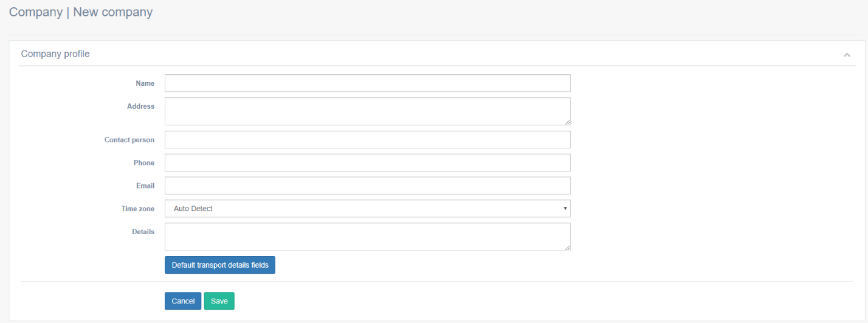
Task: Click the Contact person input field
Action: pyautogui.click(x=367, y=140)
